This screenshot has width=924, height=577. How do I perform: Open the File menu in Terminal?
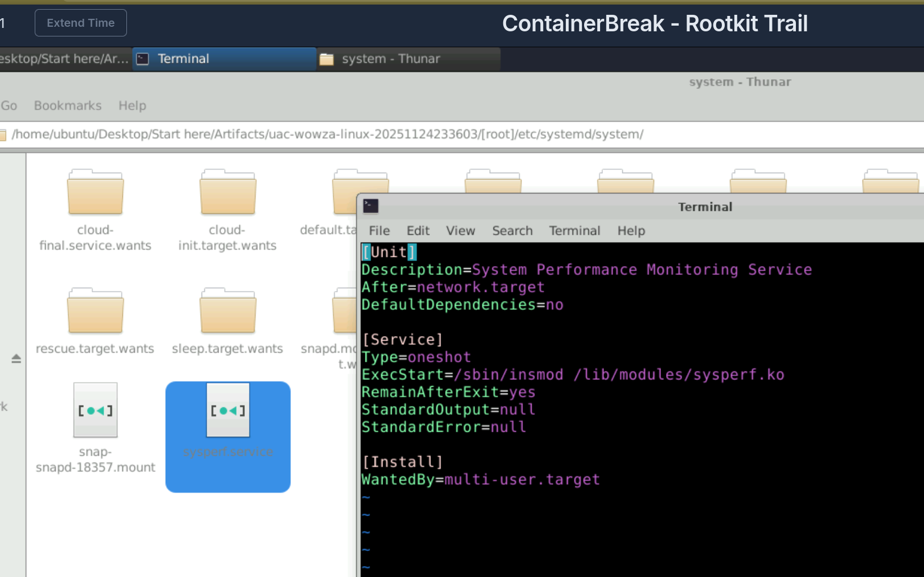tap(379, 231)
